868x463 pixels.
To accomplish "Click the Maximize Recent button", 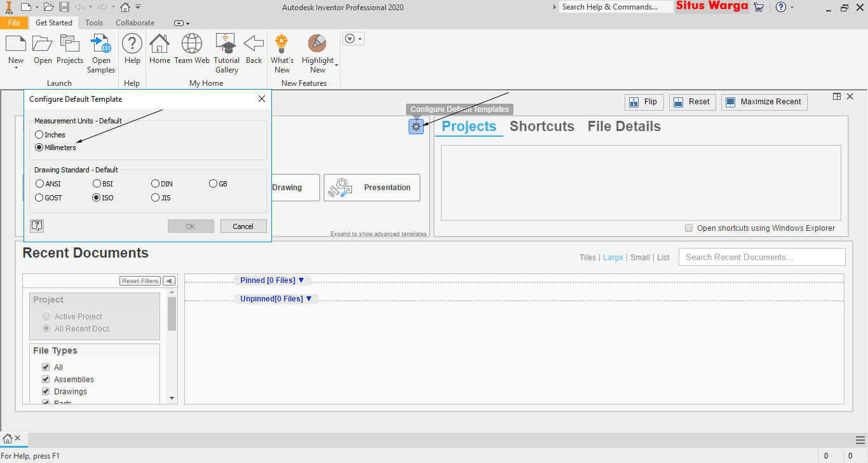I will pyautogui.click(x=764, y=102).
